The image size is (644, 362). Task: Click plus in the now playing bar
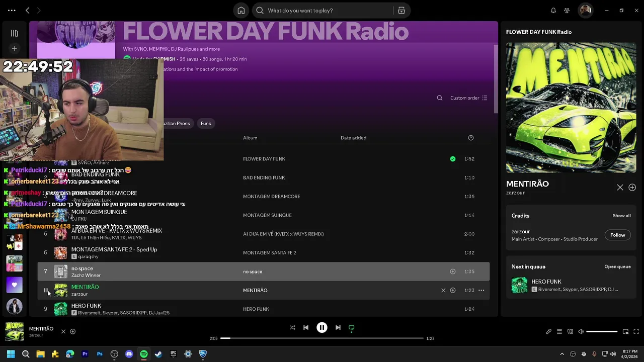(72, 331)
